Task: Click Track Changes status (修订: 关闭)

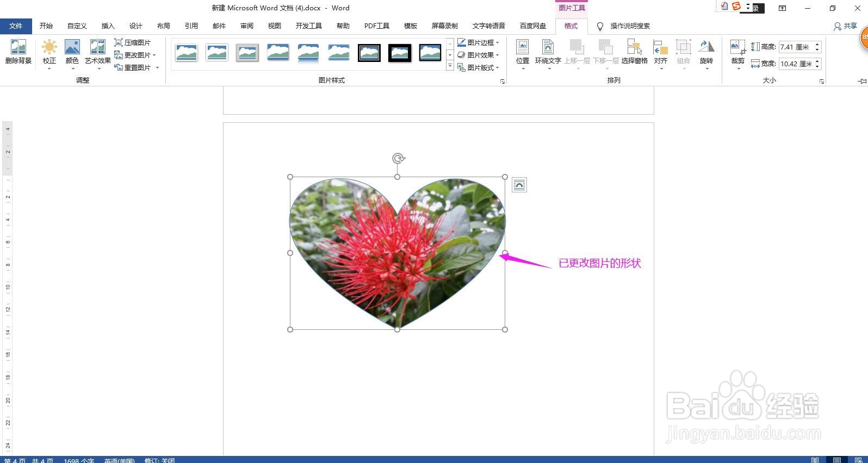Action: pos(159,460)
